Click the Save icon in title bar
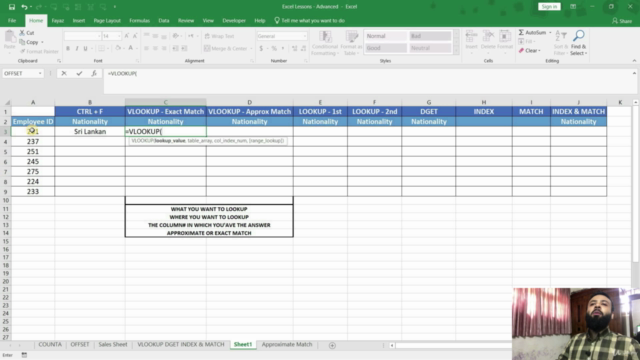This screenshot has height=360, width=640. pyautogui.click(x=12, y=7)
